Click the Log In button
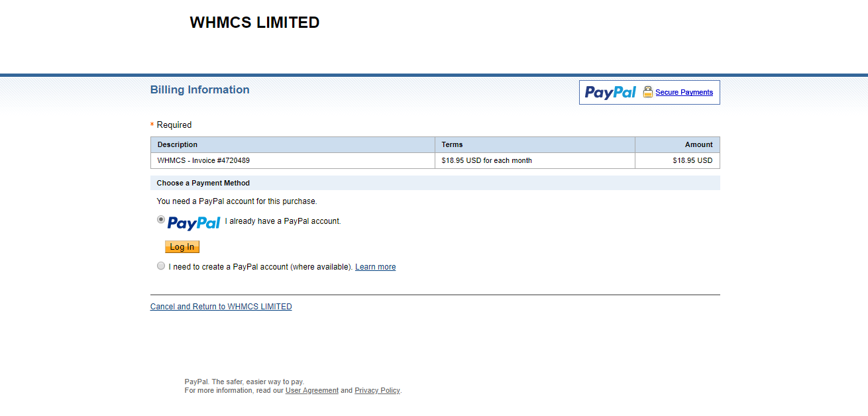This screenshot has width=868, height=416. point(182,246)
